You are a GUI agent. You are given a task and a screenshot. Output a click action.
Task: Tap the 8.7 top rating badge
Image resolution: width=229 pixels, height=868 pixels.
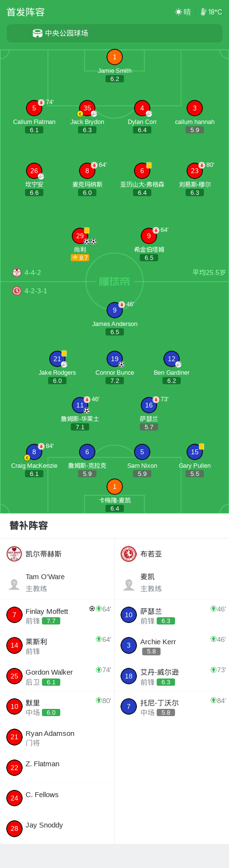click(80, 258)
